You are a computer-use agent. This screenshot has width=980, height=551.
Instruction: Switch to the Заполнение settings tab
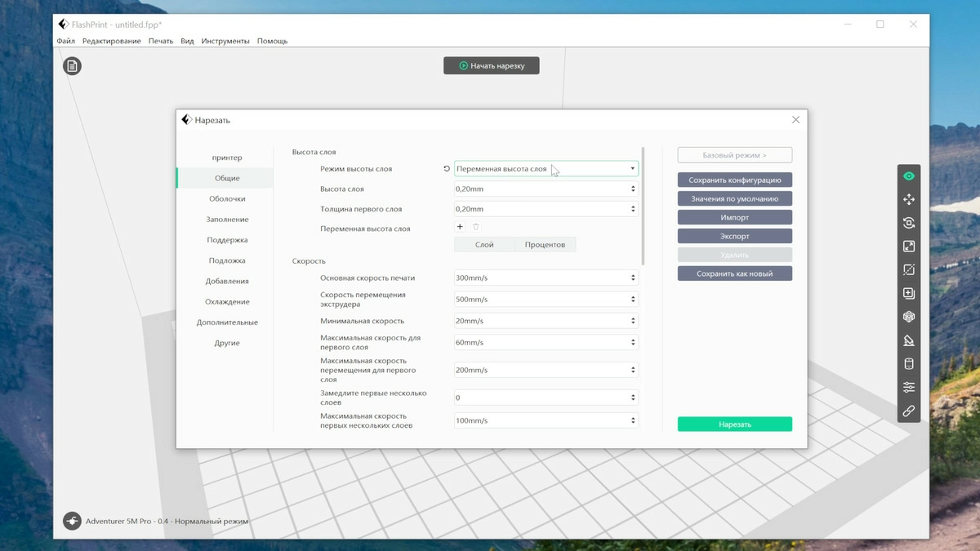(x=227, y=220)
